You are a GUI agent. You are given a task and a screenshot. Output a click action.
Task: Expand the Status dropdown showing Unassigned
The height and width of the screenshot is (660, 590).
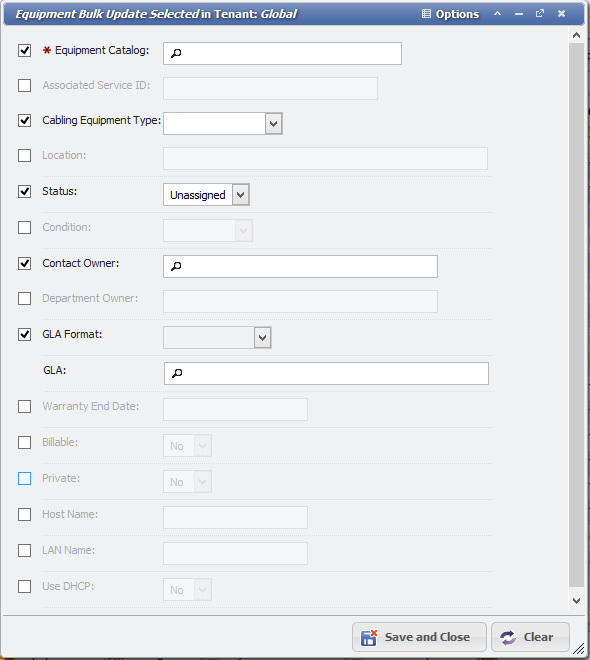tap(241, 195)
